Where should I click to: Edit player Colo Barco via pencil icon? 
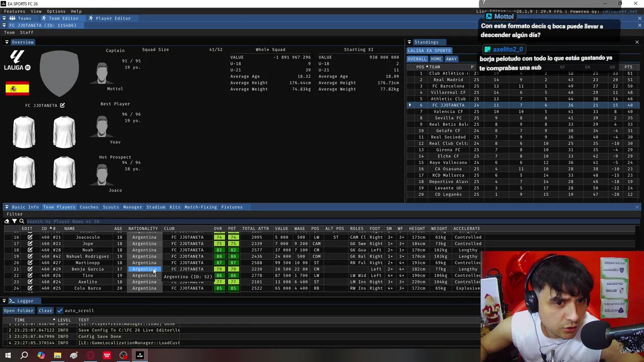pos(30,288)
